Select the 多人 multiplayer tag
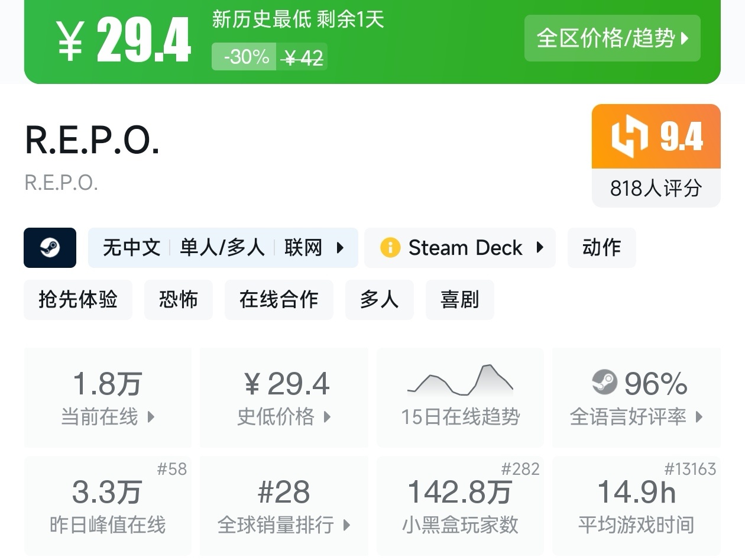This screenshot has height=560, width=745. [x=379, y=300]
